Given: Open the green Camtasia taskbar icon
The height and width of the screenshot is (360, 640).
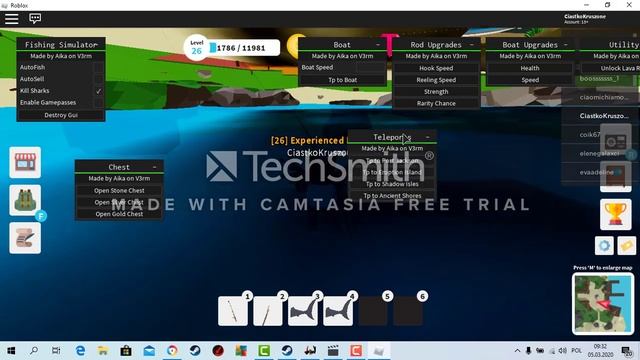Looking at the screenshot, I should [x=264, y=351].
